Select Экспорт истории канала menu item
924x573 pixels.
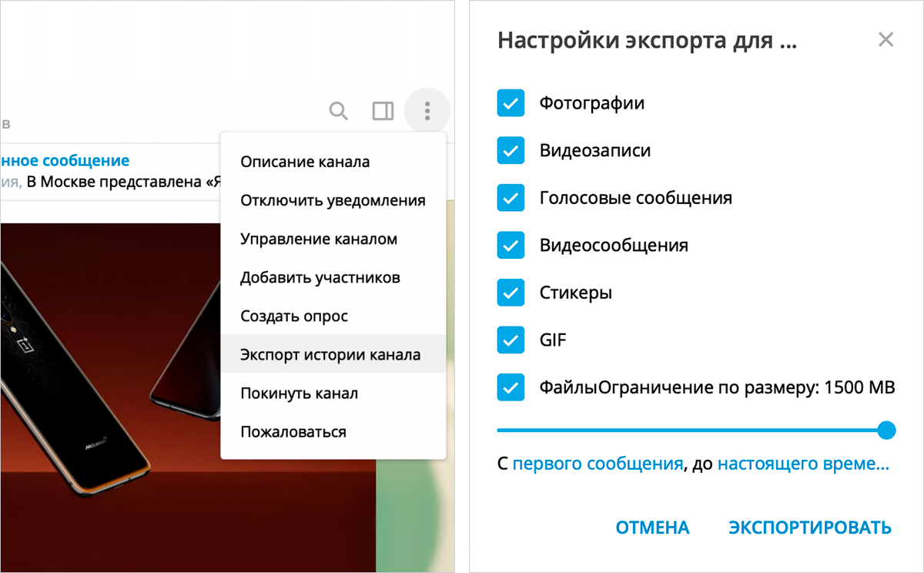click(x=330, y=355)
